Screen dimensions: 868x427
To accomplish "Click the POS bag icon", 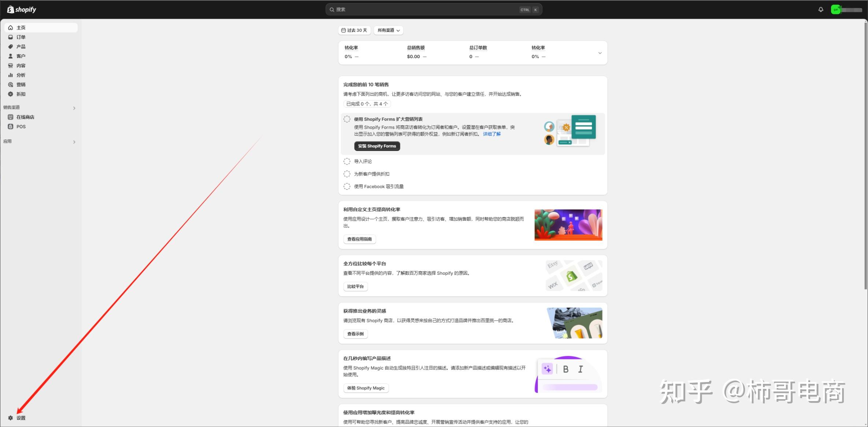I will 11,127.
